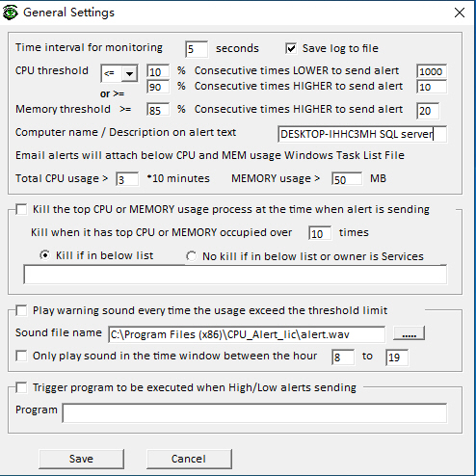Viewport: 476px width, 476px height.
Task: Click the MEMORY usage MB field
Action: pos(347,179)
